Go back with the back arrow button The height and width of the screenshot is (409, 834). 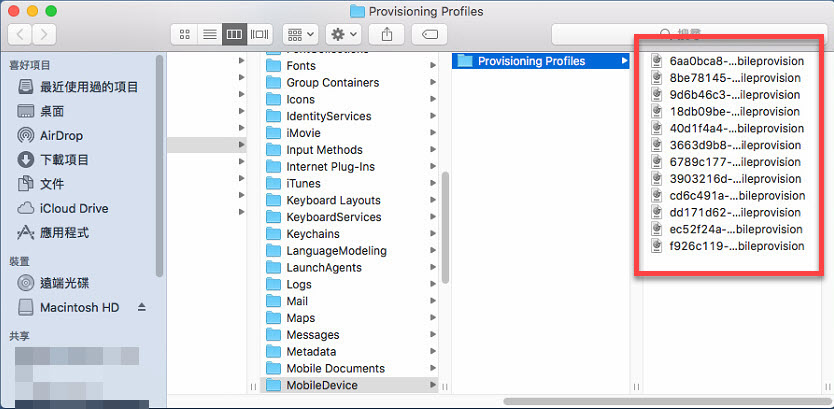(20, 35)
